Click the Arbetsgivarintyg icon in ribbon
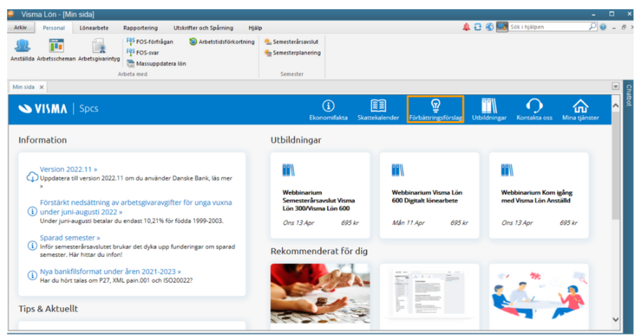Image resolution: width=644 pixels, height=335 pixels. (99, 47)
